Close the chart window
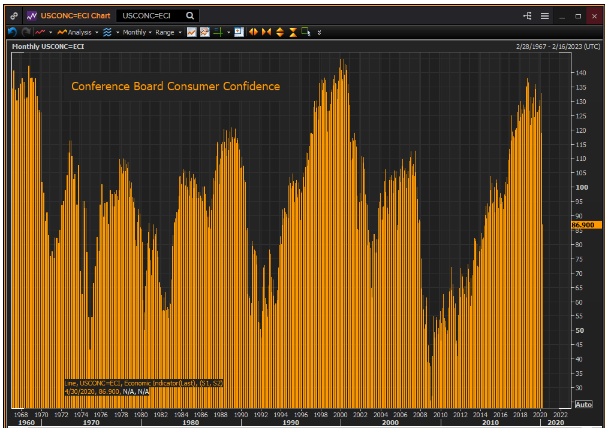The width and height of the screenshot is (611, 434). pos(594,16)
